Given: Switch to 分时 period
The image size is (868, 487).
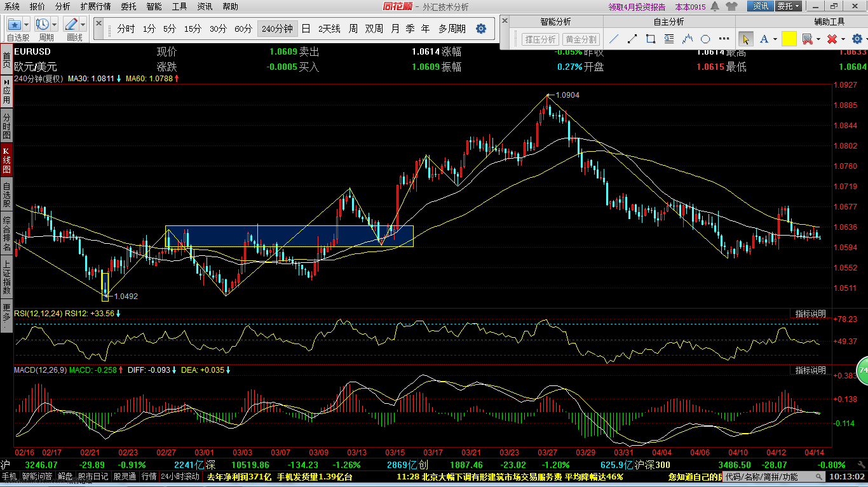Looking at the screenshot, I should [126, 29].
